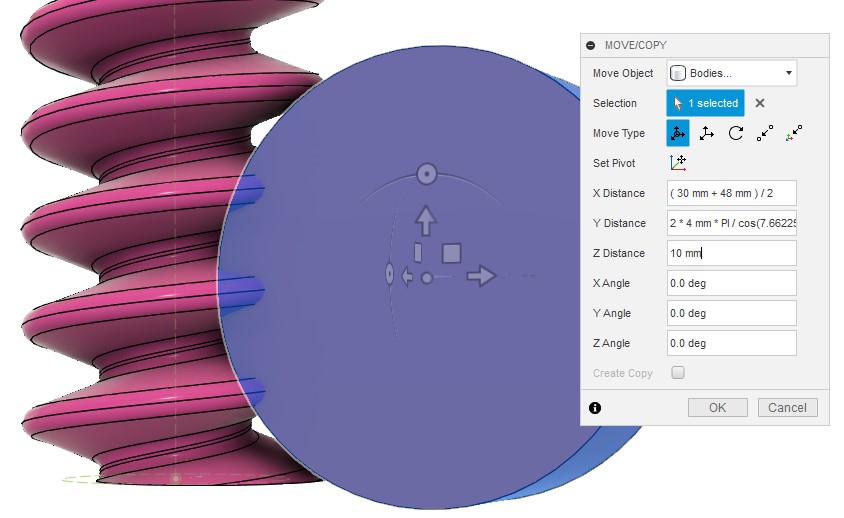844x518 pixels.
Task: Collapse the MOVE/COPY dialog header
Action: pyautogui.click(x=591, y=45)
